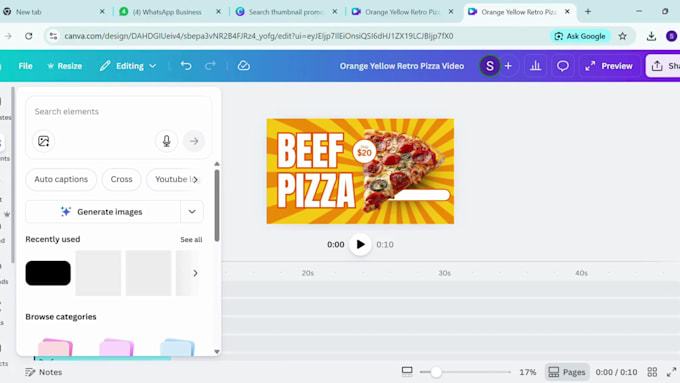Play the video
Viewport: 680px width, 383px height.
pyautogui.click(x=360, y=245)
